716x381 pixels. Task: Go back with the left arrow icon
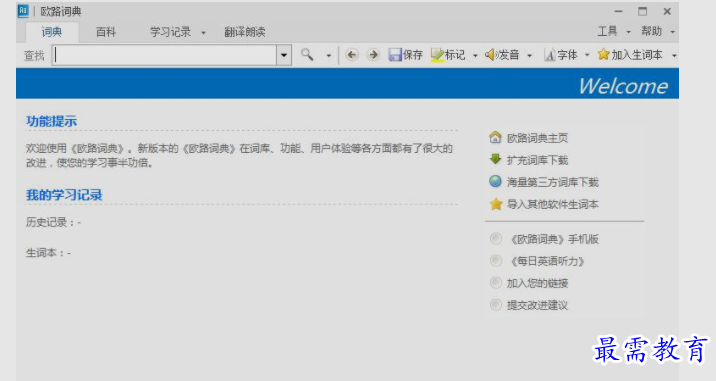coord(352,55)
